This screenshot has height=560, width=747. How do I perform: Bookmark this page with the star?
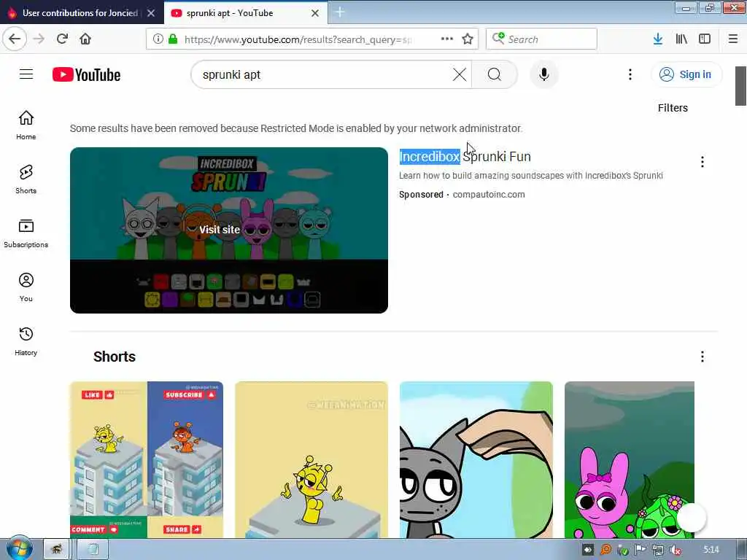pyautogui.click(x=468, y=39)
